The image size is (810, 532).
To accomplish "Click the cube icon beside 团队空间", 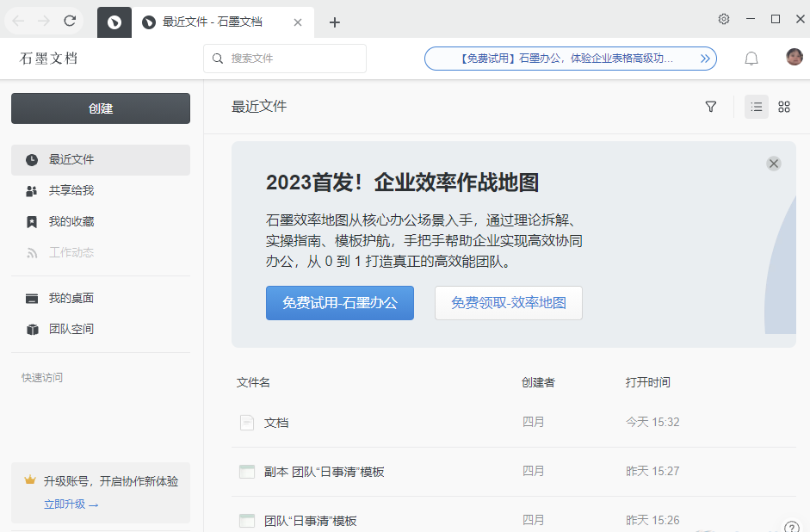I will tap(32, 330).
